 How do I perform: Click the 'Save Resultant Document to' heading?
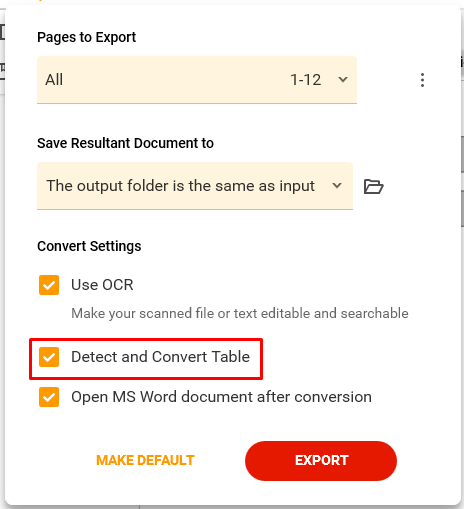pos(125,143)
